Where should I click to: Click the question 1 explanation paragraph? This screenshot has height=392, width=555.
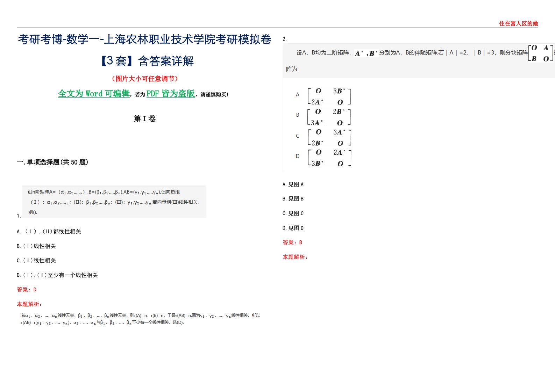point(140,319)
